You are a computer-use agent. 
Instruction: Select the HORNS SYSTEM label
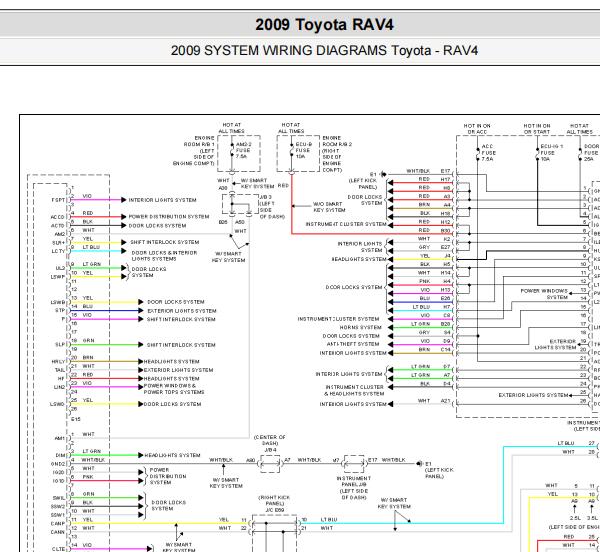click(360, 327)
